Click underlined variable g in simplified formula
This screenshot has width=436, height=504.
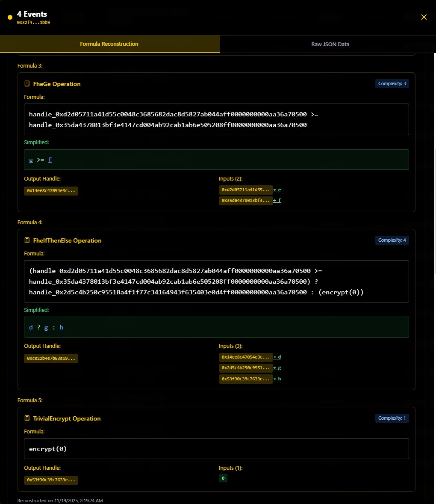pos(46,327)
